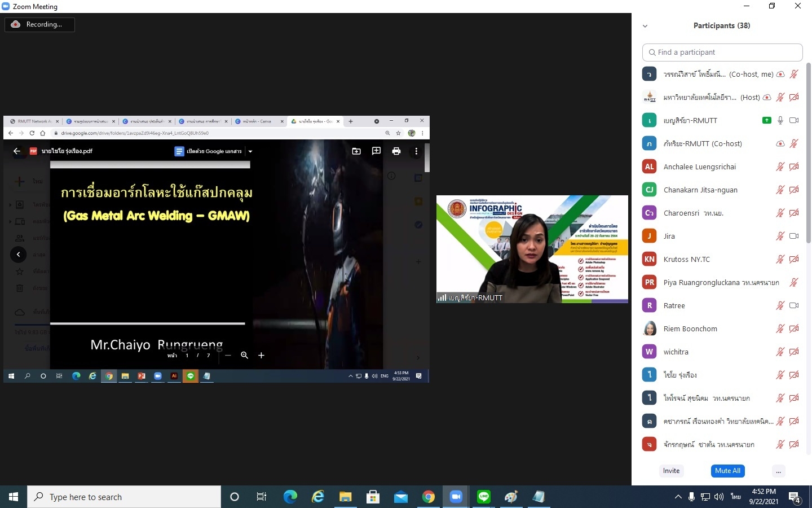
Task: Click the Type here to search box
Action: pyautogui.click(x=124, y=497)
